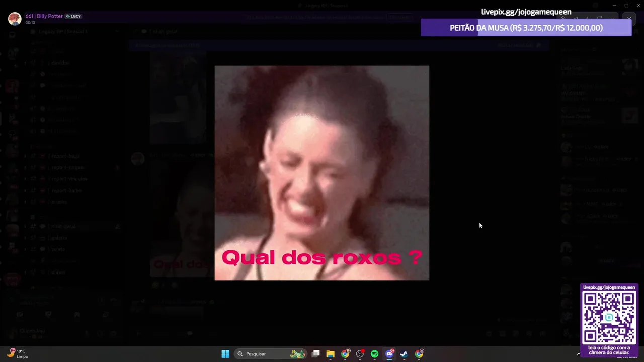Viewport: 644px width, 362px height.
Task: Click the Billy Potter avatar in the viewer header
Action: tap(15, 19)
